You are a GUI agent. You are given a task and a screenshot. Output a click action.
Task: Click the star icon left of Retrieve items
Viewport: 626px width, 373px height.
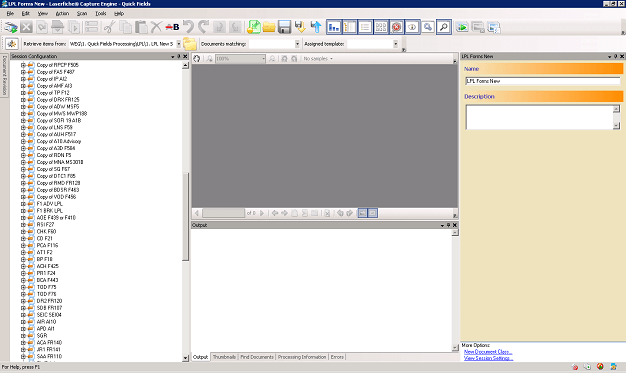click(12, 44)
